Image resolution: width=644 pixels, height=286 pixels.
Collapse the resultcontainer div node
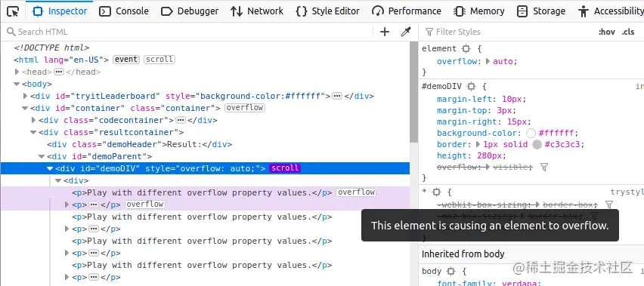pyautogui.click(x=34, y=132)
